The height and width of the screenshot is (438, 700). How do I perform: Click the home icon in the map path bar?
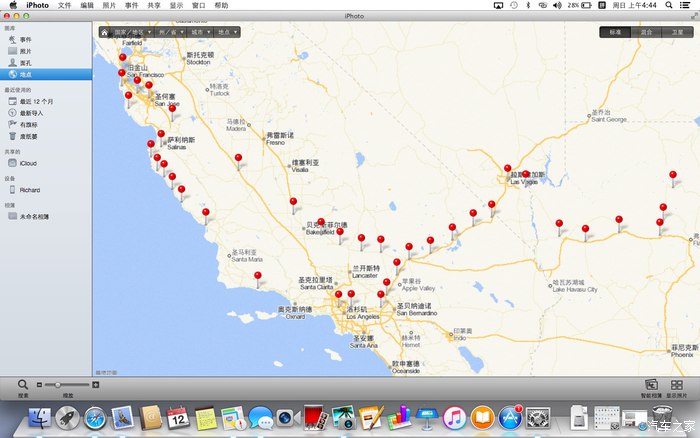[x=104, y=32]
